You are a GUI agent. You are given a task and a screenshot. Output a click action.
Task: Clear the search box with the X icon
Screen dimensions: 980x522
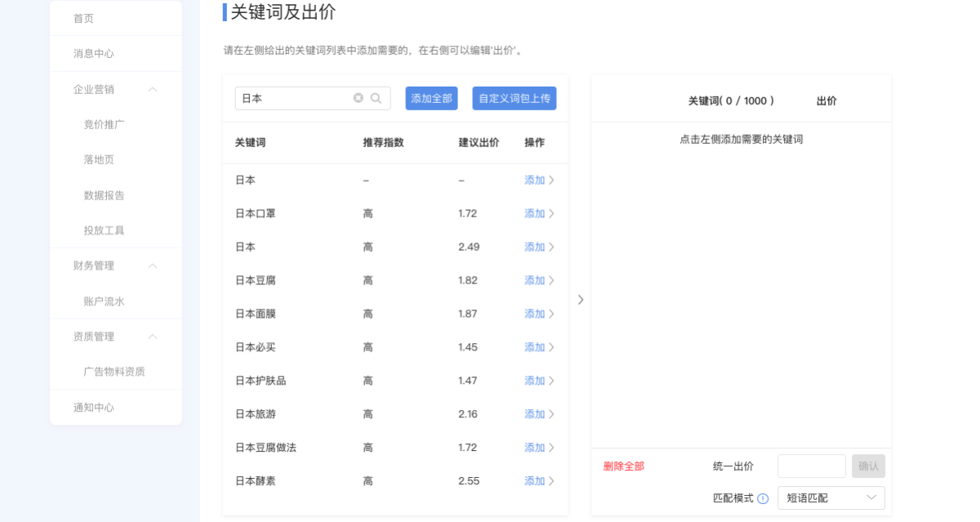pos(358,98)
